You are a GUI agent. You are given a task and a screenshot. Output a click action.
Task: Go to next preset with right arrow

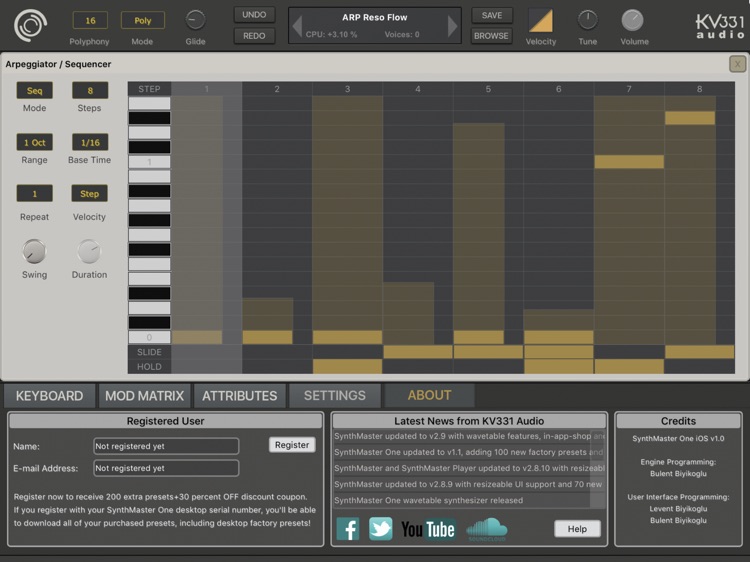(452, 26)
